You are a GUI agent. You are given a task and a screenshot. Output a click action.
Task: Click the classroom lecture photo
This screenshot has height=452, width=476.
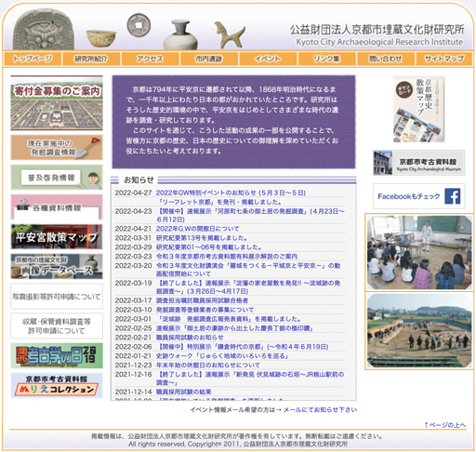(x=419, y=252)
